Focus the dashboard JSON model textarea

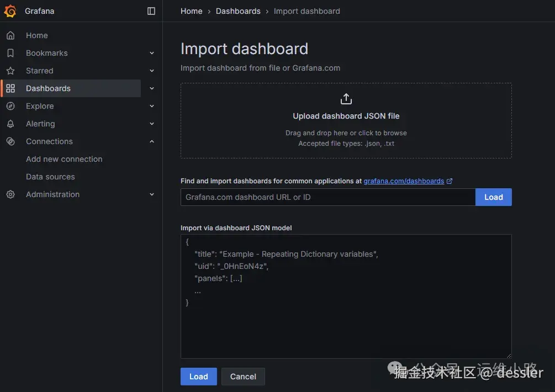346,296
